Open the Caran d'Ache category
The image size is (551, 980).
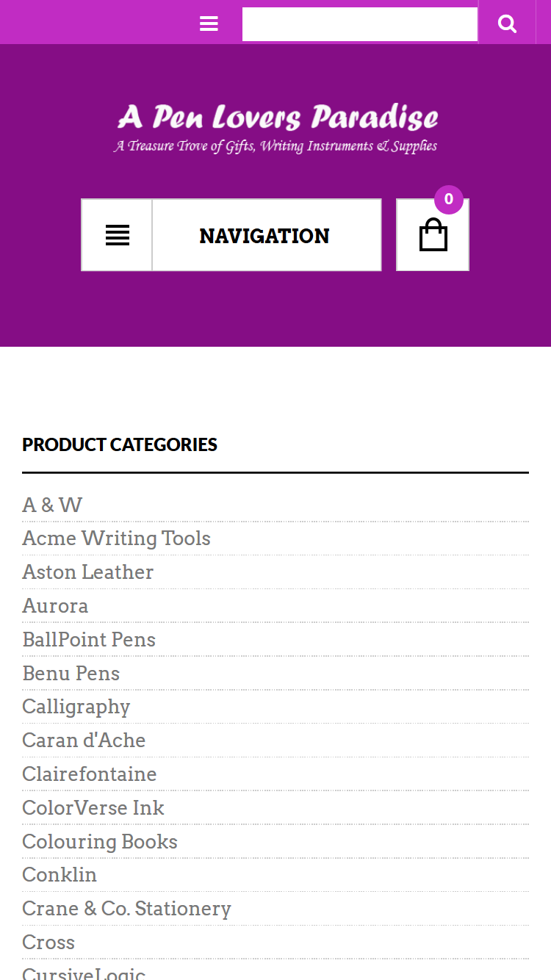point(84,741)
